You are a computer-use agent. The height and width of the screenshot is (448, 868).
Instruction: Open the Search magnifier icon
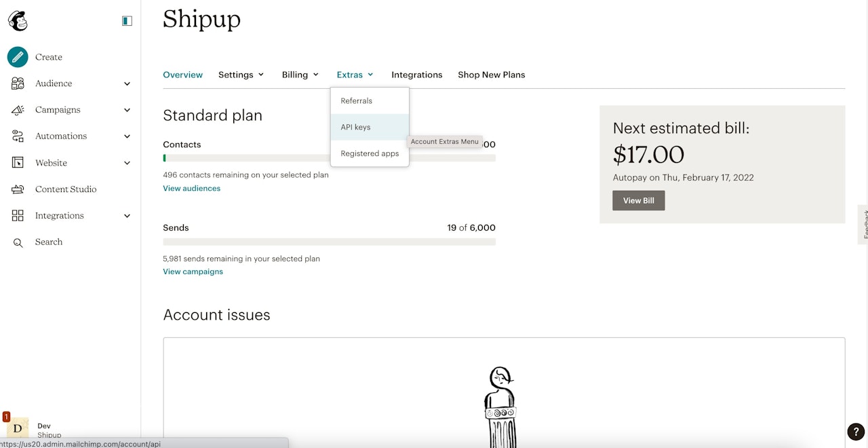[x=18, y=242]
